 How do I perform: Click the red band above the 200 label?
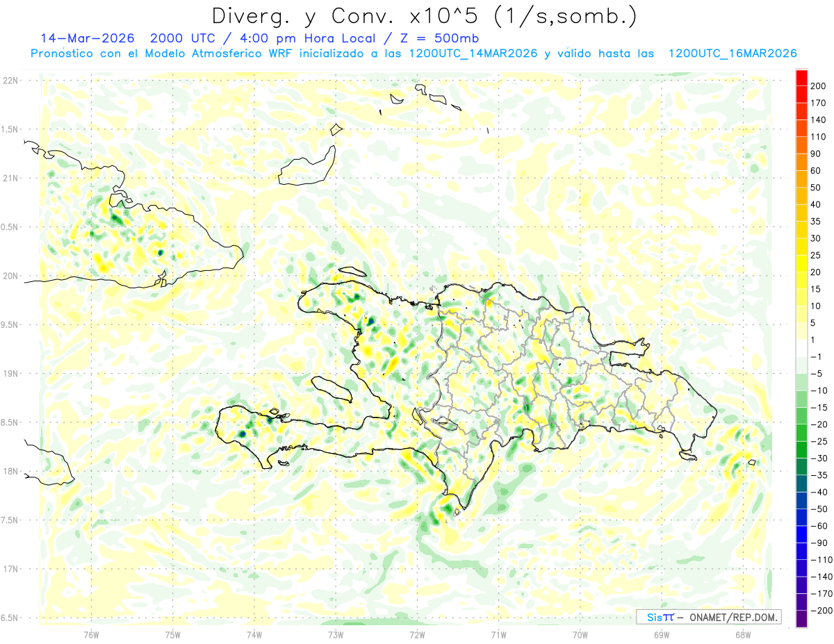[802, 78]
